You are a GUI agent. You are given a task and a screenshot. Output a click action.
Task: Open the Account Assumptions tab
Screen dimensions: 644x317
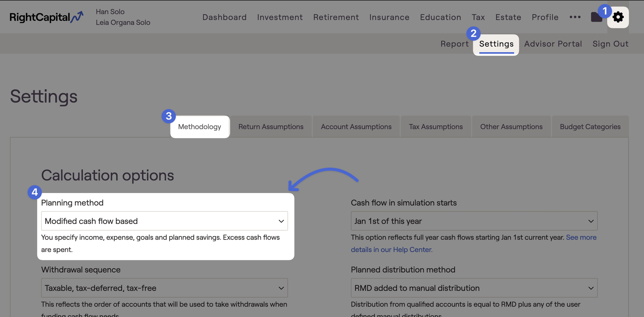[356, 127]
